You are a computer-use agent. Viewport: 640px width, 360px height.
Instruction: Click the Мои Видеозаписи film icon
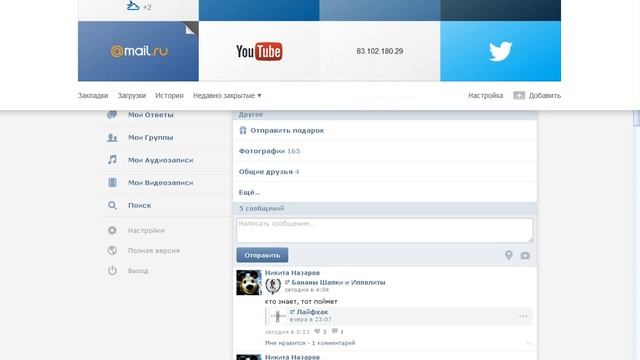tap(112, 182)
